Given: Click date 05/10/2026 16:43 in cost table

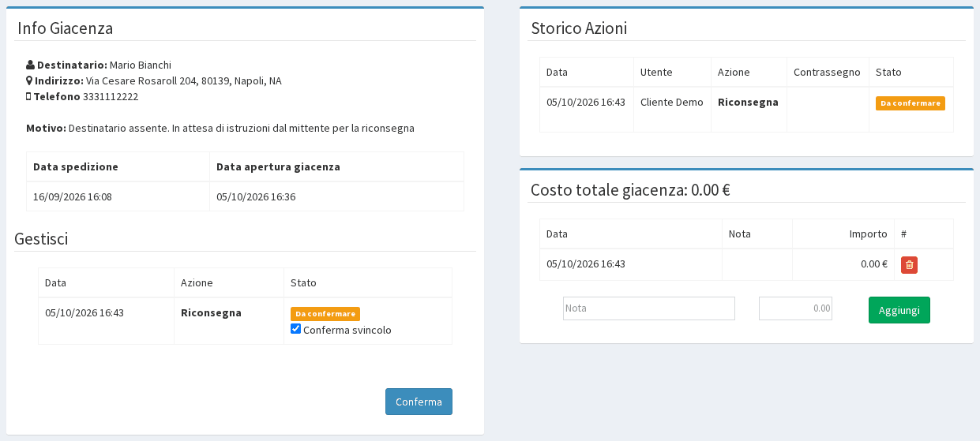Looking at the screenshot, I should point(586,263).
